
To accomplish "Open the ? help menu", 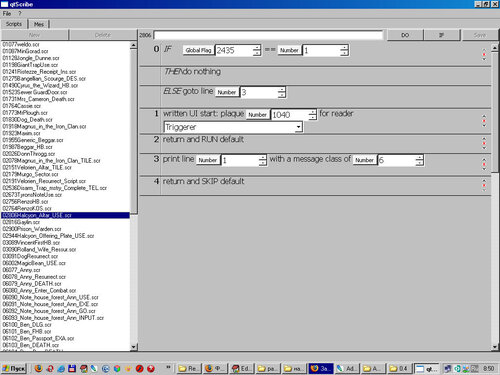I will (x=20, y=14).
